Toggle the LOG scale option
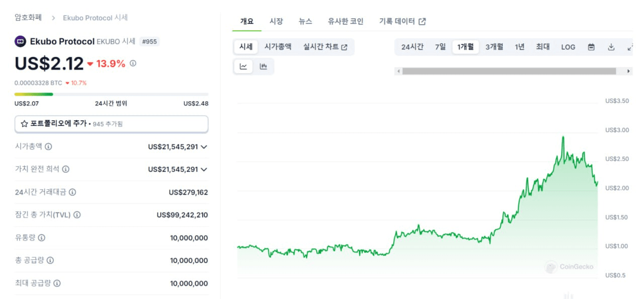644x299 pixels. (568, 47)
